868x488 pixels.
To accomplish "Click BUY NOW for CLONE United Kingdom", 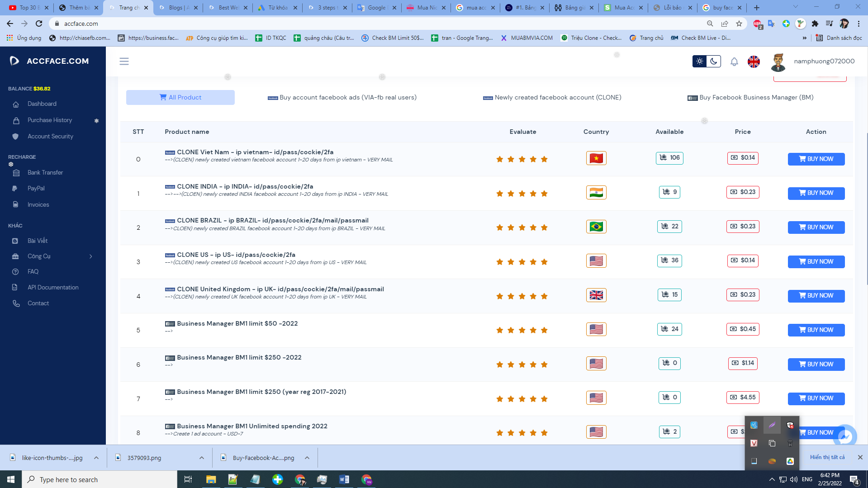I will pyautogui.click(x=816, y=296).
